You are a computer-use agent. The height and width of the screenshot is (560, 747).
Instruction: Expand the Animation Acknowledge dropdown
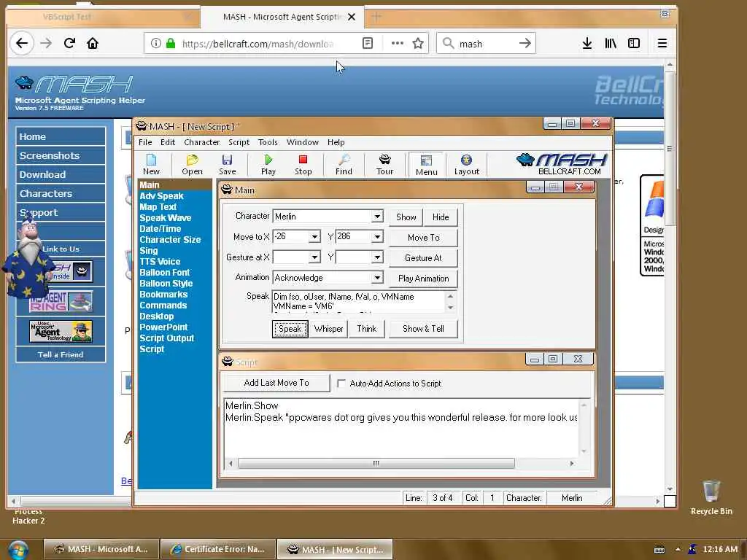(377, 278)
